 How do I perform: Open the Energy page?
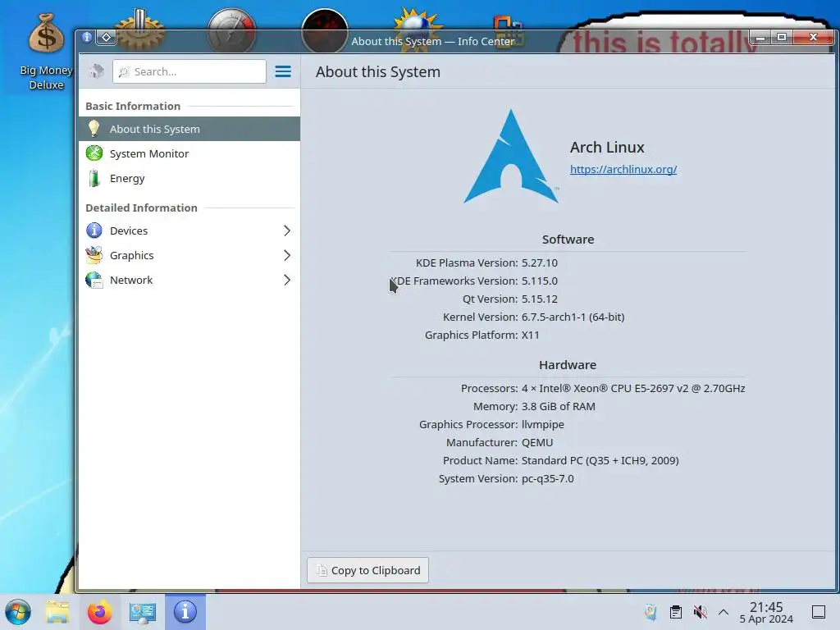point(189,178)
